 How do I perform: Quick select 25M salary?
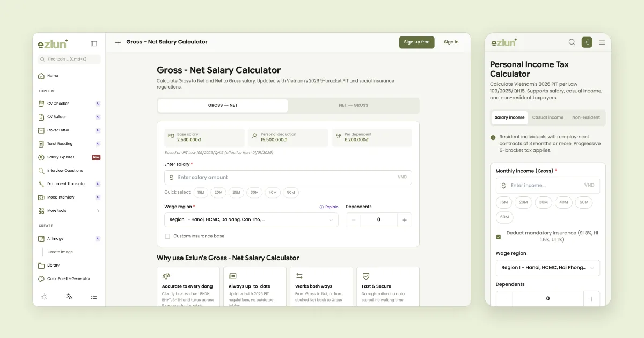tap(236, 192)
